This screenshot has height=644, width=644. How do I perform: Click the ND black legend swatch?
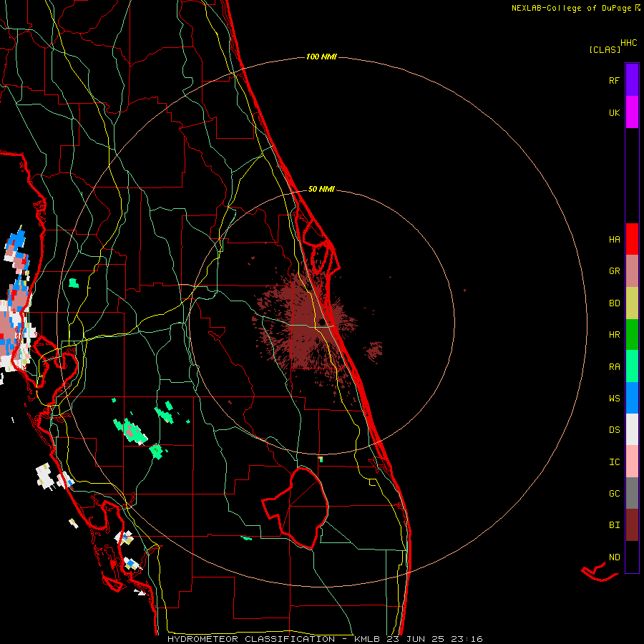[632, 557]
